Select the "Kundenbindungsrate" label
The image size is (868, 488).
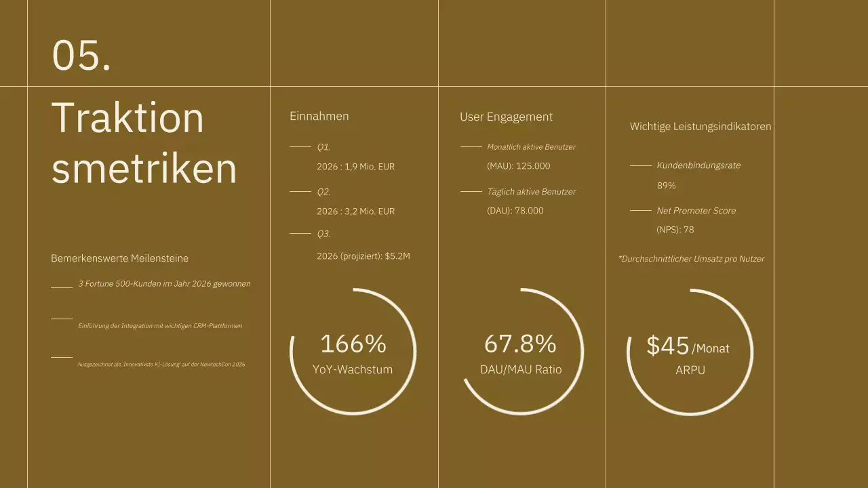[698, 165]
